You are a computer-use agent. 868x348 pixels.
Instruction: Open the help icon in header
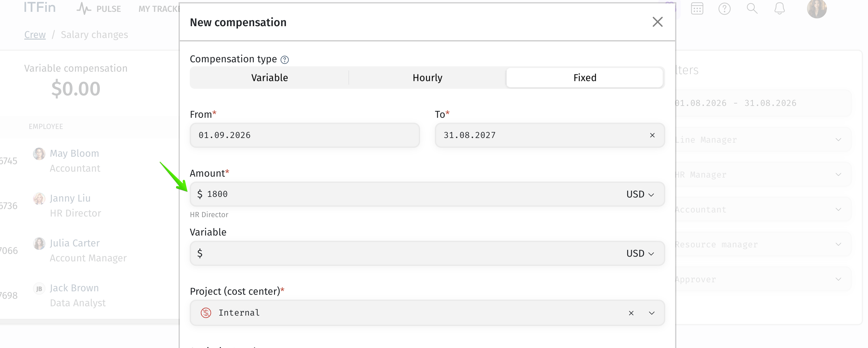tap(724, 8)
